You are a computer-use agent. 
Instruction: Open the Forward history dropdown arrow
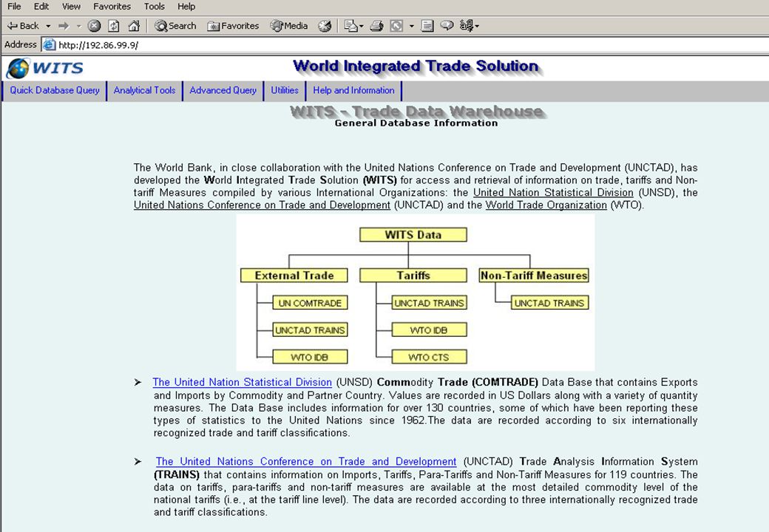78,26
